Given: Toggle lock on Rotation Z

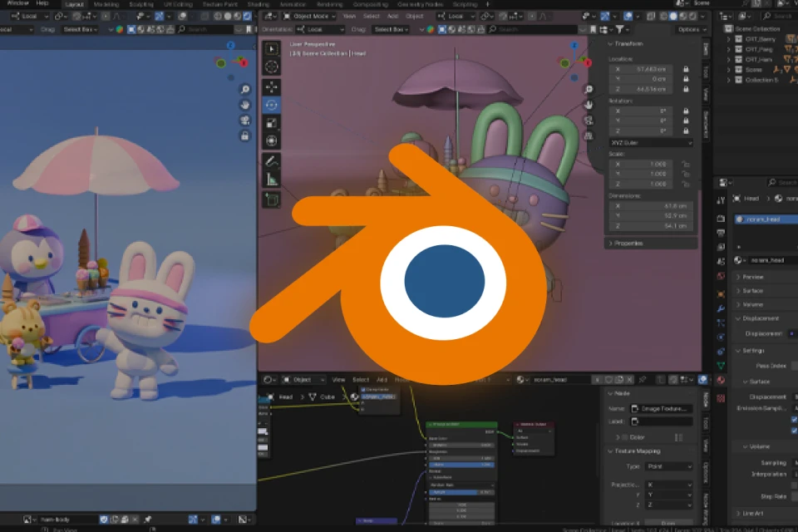Looking at the screenshot, I should coord(686,131).
